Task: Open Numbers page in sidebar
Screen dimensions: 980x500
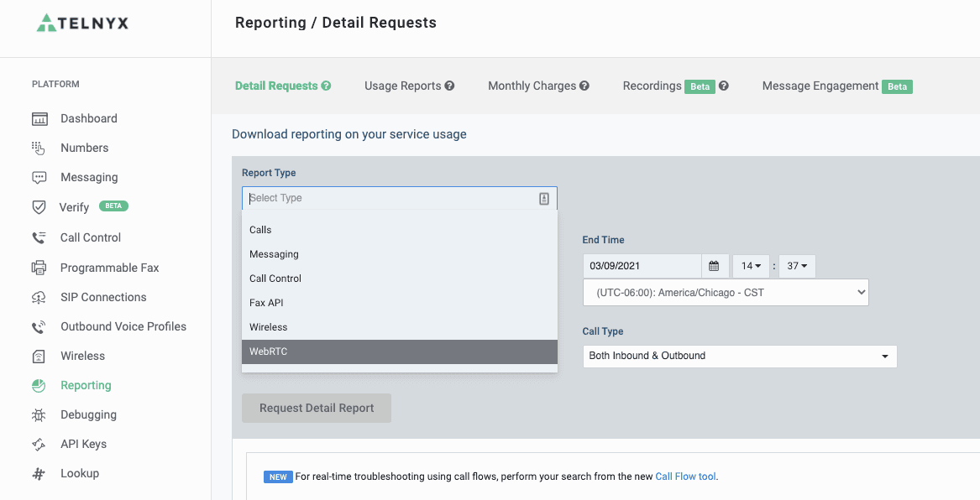Action: coord(84,148)
